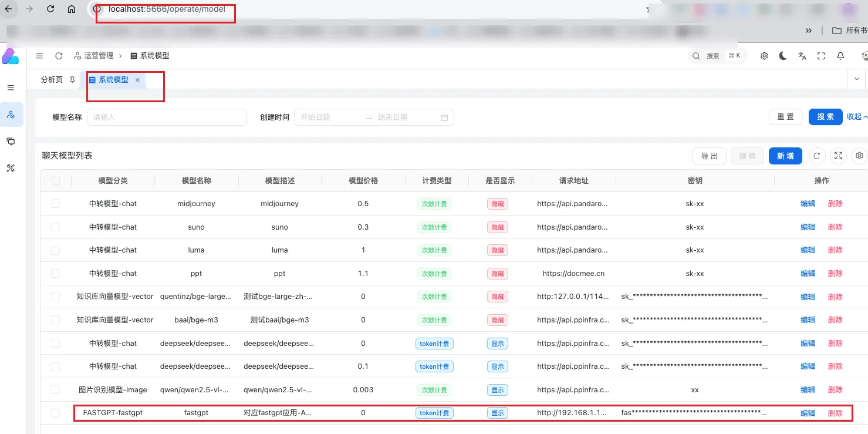Open the language translation switcher icon
Screen dimensions: 868x434
pos(802,56)
